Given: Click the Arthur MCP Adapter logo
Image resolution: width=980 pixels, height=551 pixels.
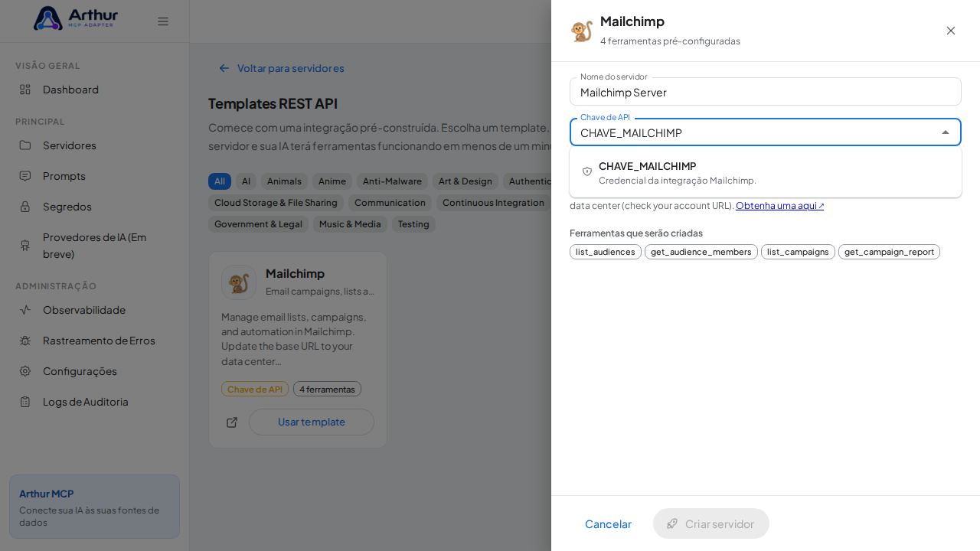Looking at the screenshot, I should point(76,18).
